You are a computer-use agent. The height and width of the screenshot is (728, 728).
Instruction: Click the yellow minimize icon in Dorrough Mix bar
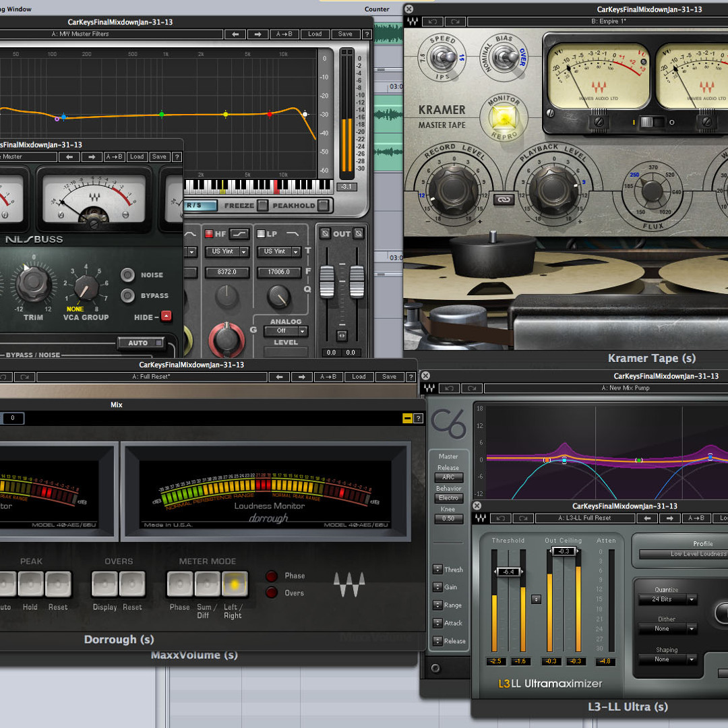[407, 419]
